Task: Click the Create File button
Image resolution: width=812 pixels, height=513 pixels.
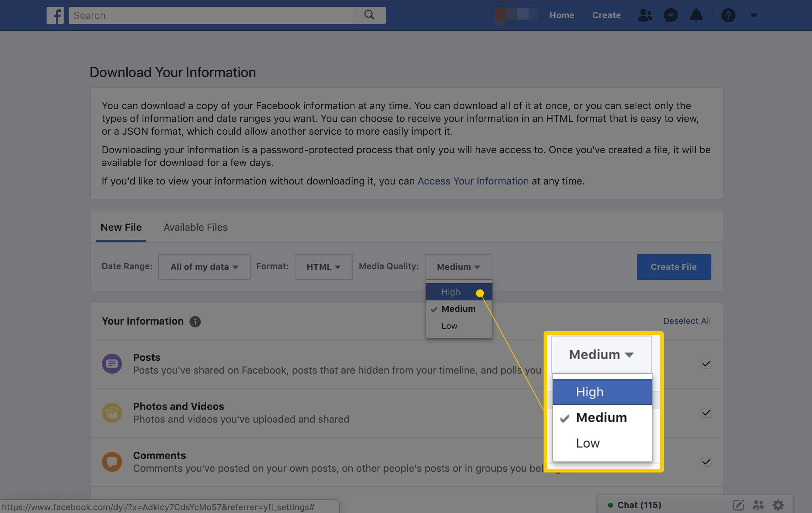Action: [674, 267]
